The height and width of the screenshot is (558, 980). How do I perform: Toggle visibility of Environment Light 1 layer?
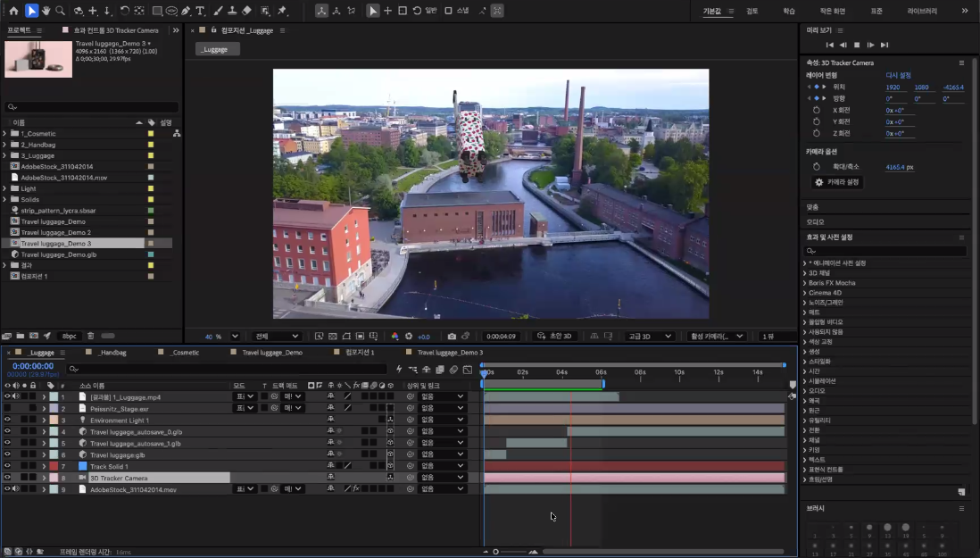point(7,420)
